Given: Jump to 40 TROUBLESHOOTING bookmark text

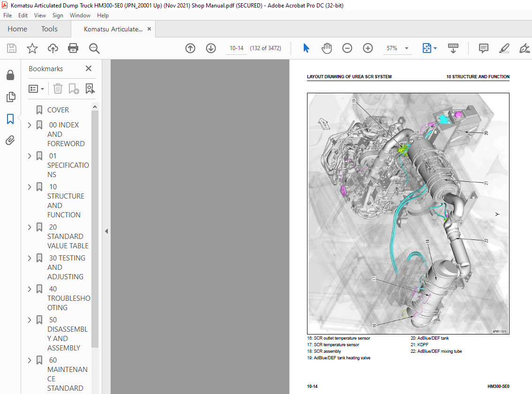Looking at the screenshot, I should click(x=69, y=298).
